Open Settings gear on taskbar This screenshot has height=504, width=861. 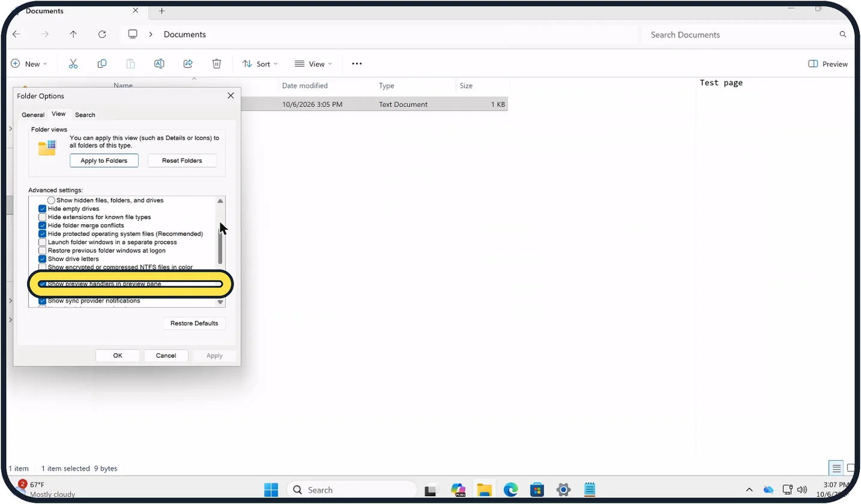(563, 490)
